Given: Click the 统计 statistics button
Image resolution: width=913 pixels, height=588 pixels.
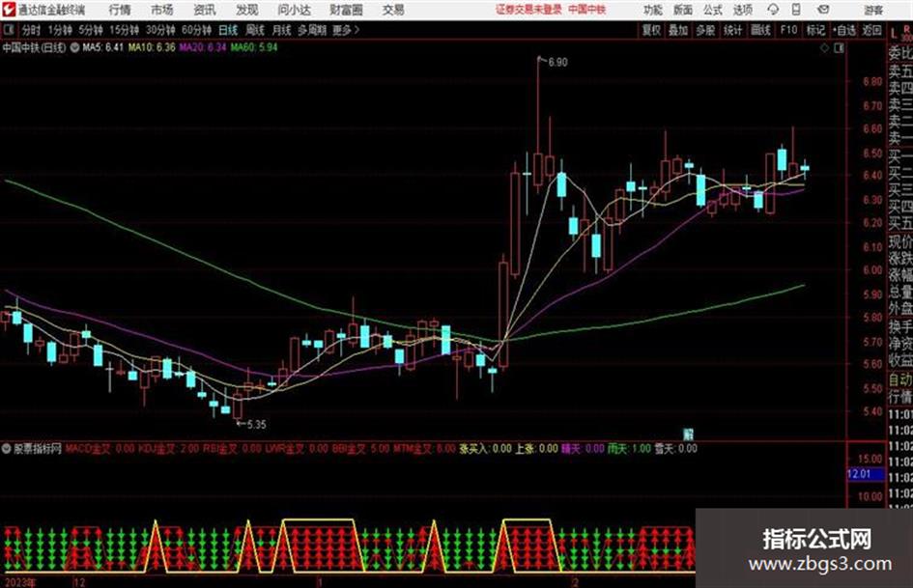Looking at the screenshot, I should click(x=732, y=30).
